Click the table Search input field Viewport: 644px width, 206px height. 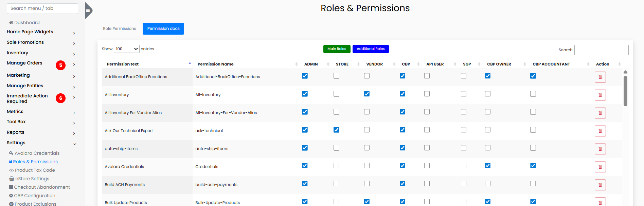601,50
